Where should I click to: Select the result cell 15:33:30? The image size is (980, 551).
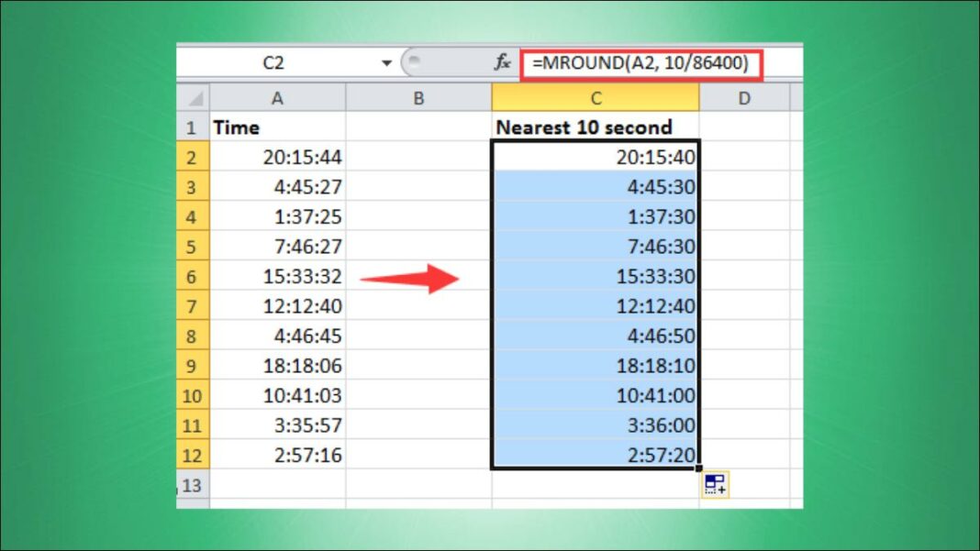[x=596, y=276]
